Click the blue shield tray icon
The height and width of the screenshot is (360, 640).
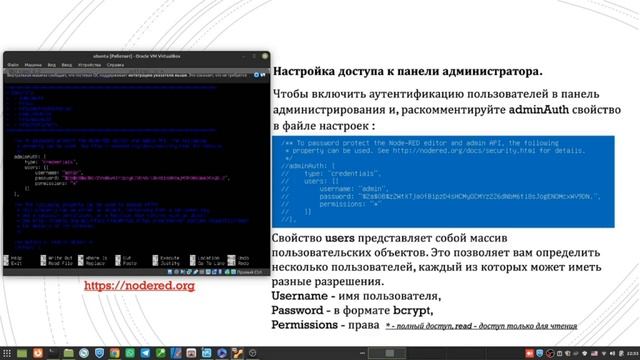[x=540, y=353]
